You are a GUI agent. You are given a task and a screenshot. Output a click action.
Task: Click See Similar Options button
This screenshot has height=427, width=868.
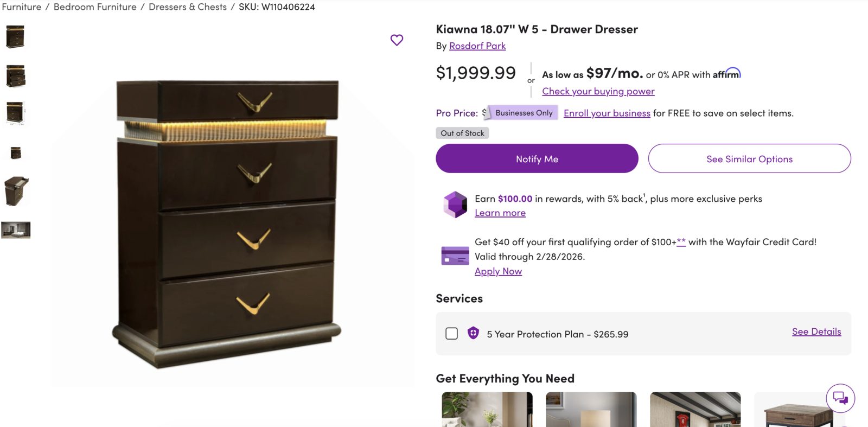749,159
